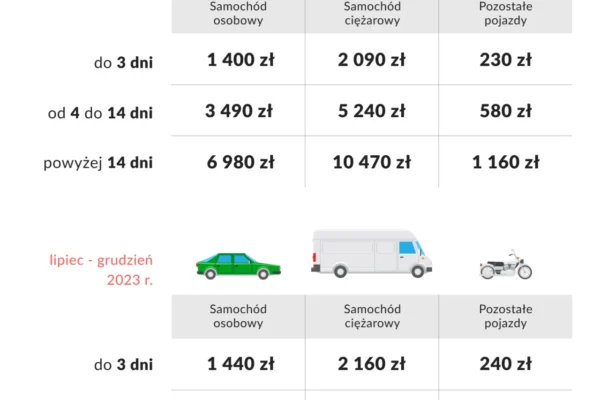Click the 'od 4 do 14 dni' row label
The image size is (600, 400).
point(100,113)
